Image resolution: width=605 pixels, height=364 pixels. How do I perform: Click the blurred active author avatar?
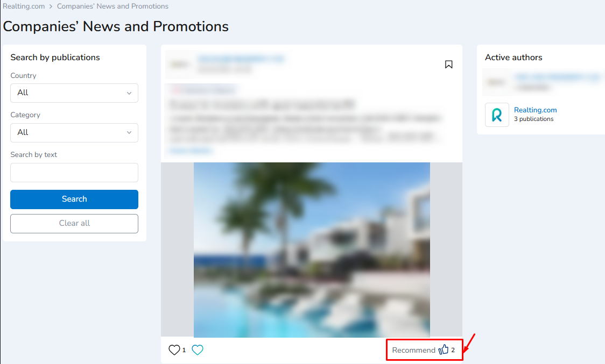pyautogui.click(x=496, y=82)
